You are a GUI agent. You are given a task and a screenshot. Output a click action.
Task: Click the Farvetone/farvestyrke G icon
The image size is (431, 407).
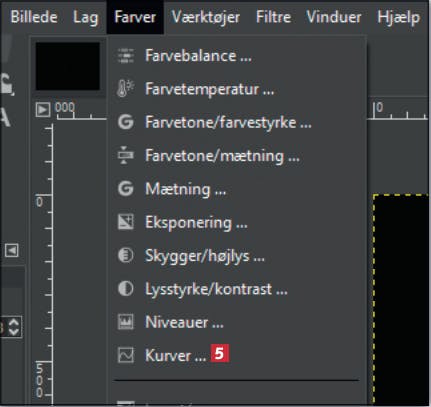coord(126,122)
